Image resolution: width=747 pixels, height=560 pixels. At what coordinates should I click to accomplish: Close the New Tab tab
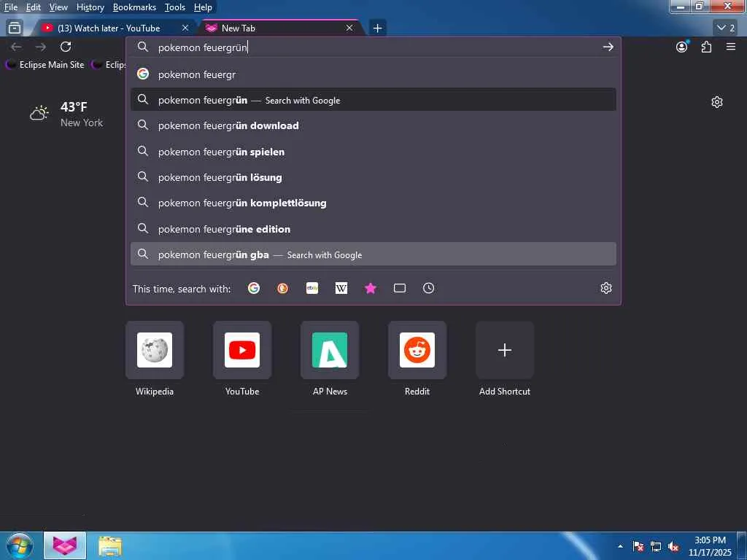(x=349, y=28)
